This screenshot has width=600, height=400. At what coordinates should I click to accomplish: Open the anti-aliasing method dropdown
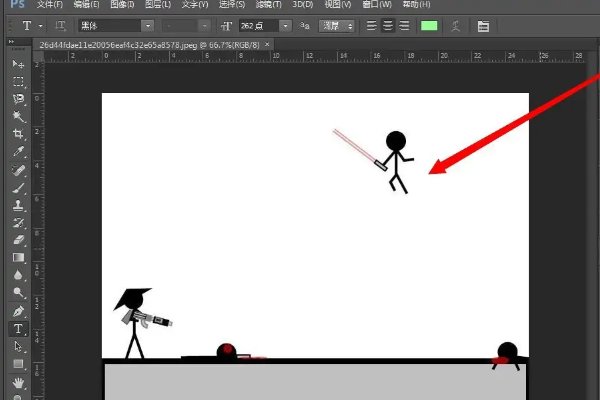pos(336,25)
